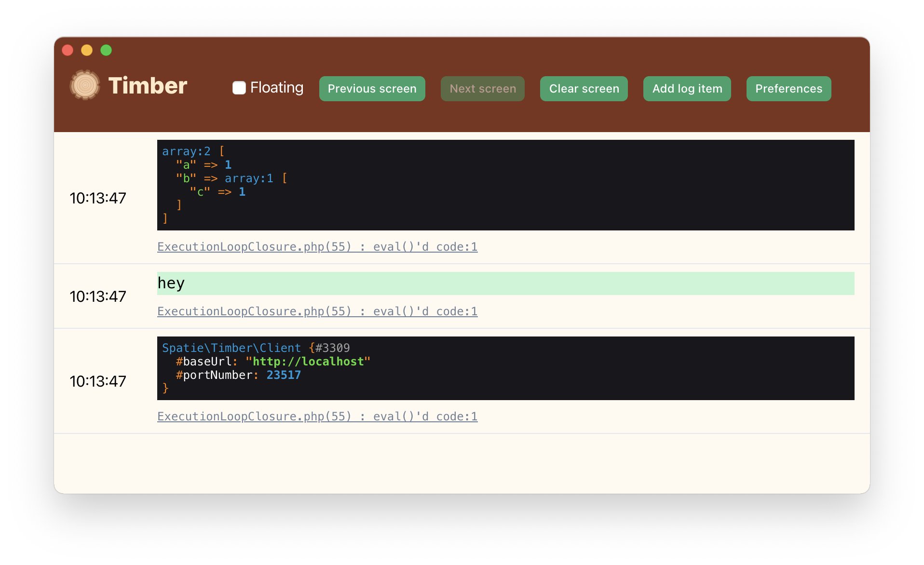Click the disabled Next screen button

tap(483, 89)
